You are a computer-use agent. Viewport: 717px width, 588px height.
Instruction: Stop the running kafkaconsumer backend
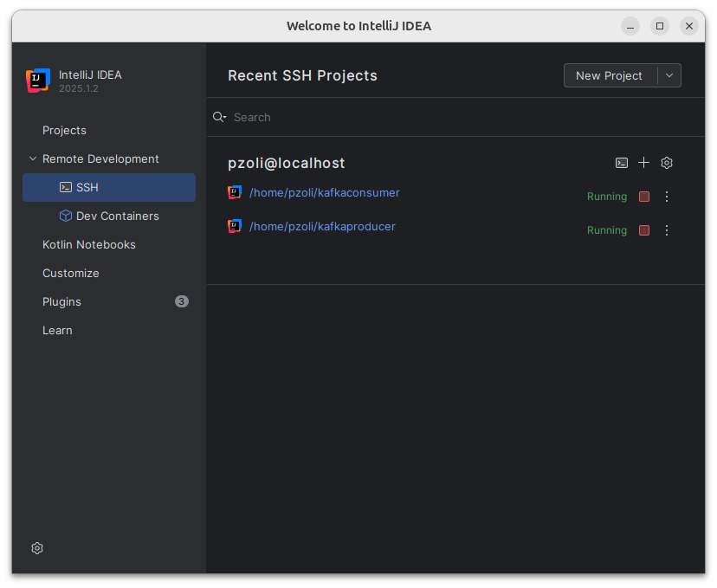click(x=644, y=197)
